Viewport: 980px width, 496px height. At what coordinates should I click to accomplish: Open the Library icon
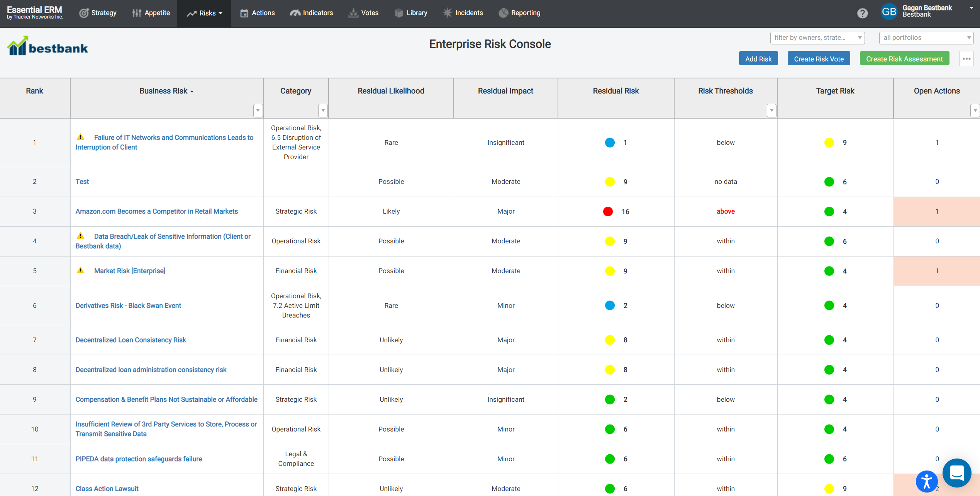(398, 13)
